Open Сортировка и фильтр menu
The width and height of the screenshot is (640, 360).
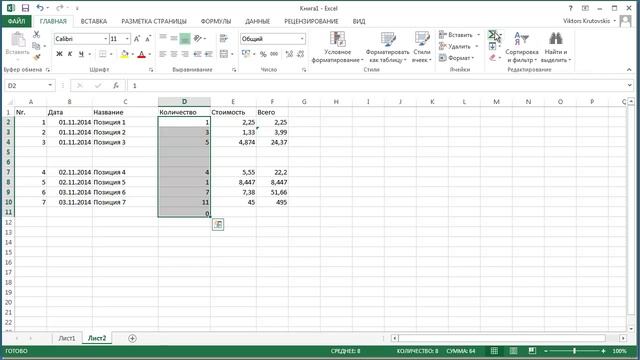[522, 47]
